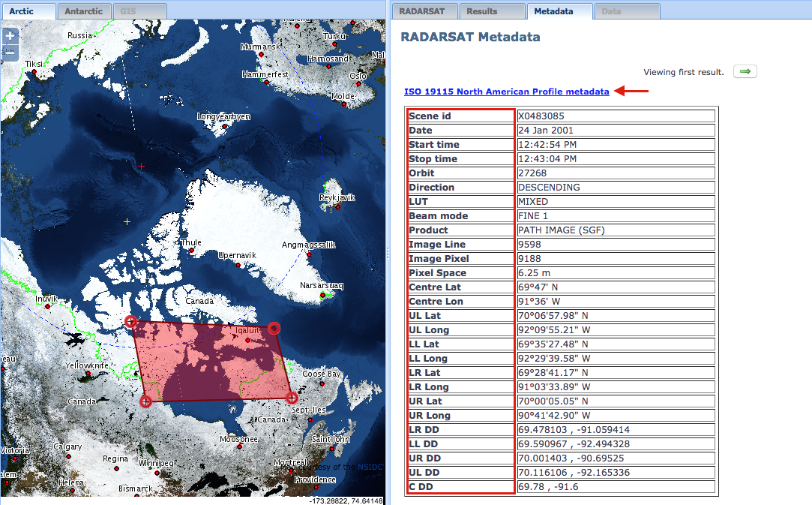The width and height of the screenshot is (812, 505).
Task: Click the zoom out button on the map
Action: click(10, 51)
